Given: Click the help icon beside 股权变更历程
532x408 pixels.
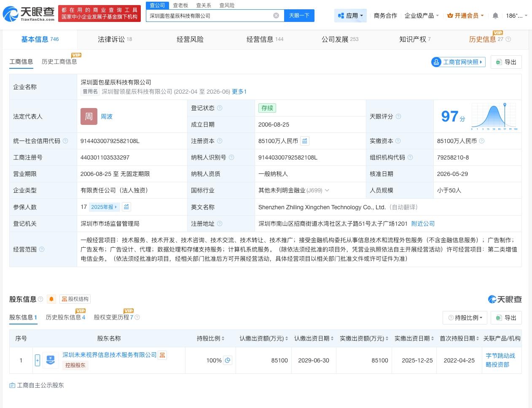Looking at the screenshot, I should point(137,317).
